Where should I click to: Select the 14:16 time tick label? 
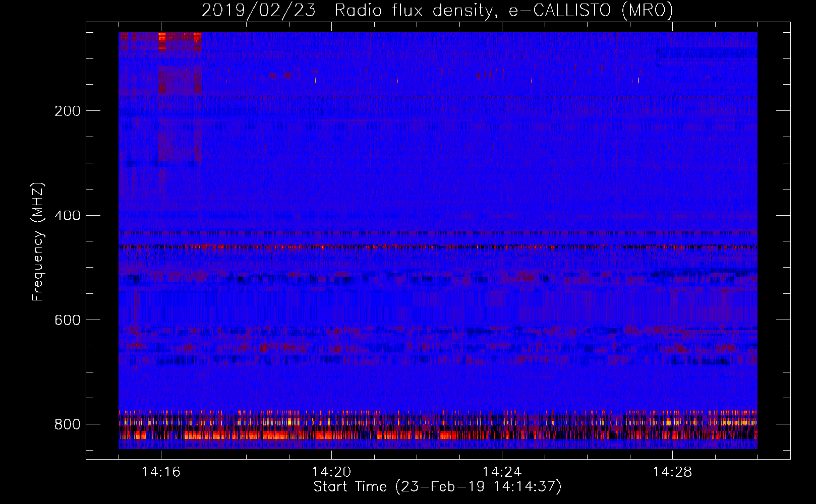[161, 472]
